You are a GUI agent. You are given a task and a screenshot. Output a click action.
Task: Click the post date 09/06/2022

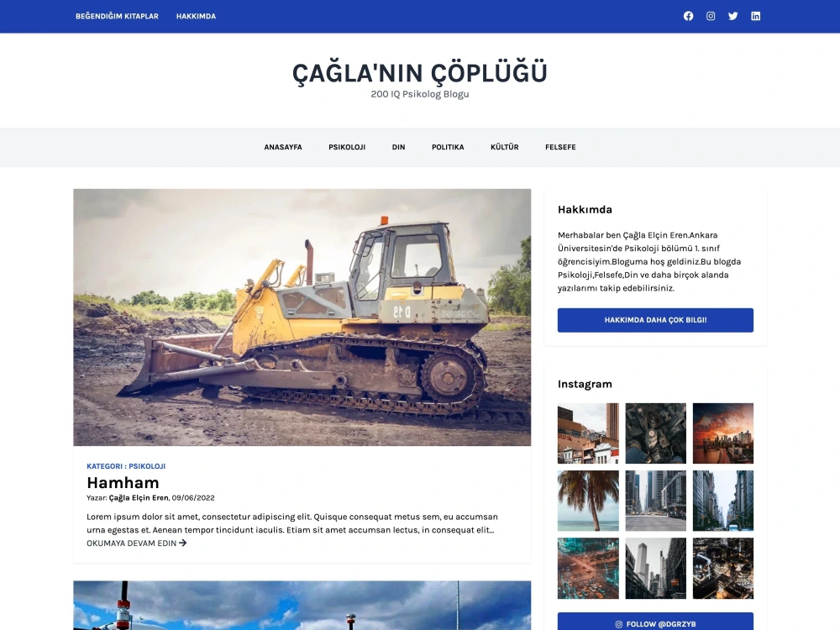point(193,497)
